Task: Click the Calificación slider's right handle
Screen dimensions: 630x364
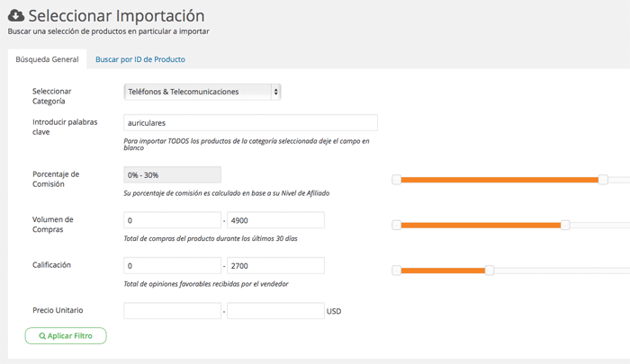Action: click(x=490, y=270)
